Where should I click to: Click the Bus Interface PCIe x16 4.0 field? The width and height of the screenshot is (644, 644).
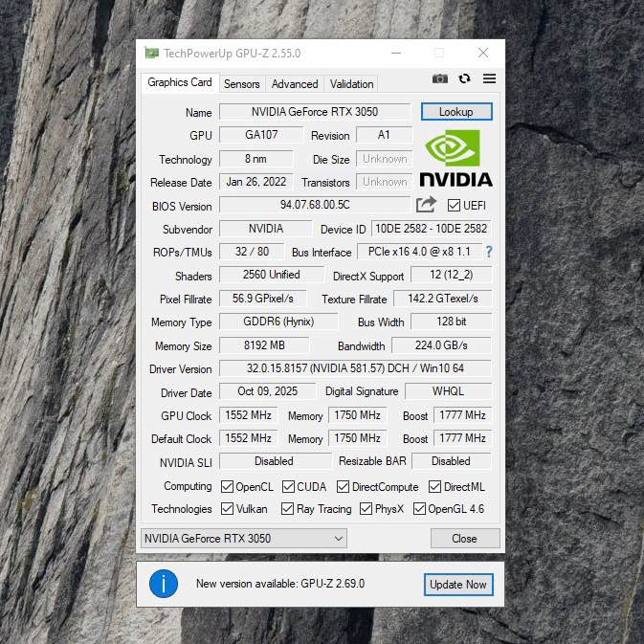tap(419, 252)
